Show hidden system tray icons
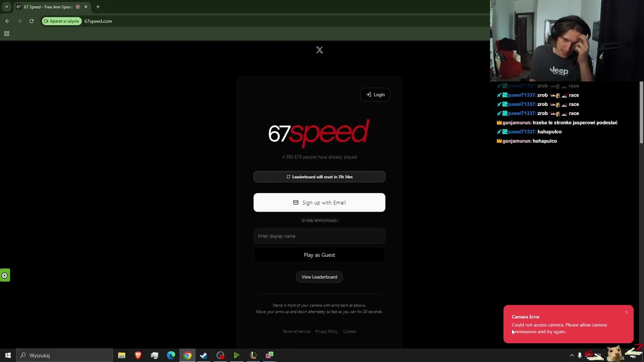The width and height of the screenshot is (644, 362). [572, 355]
